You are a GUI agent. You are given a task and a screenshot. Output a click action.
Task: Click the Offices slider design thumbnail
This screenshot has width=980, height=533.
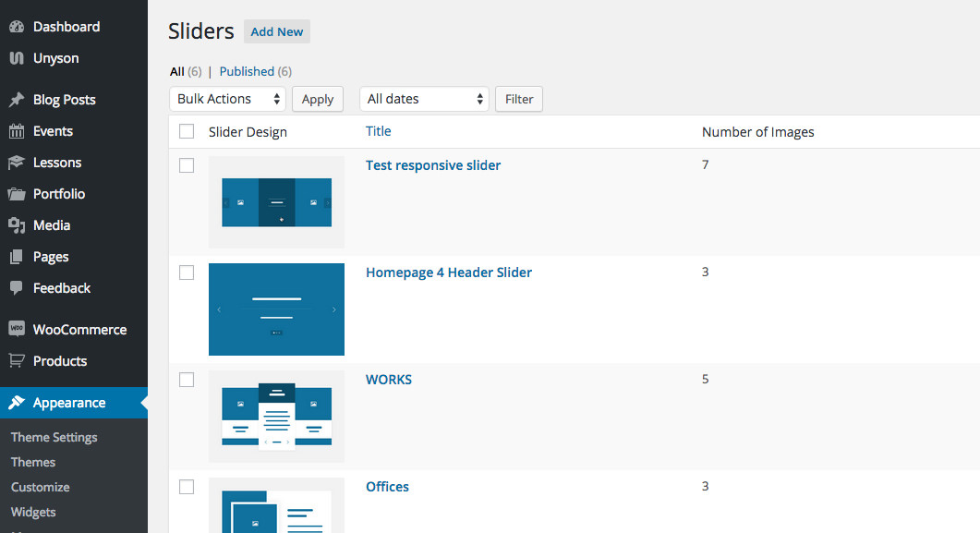tap(276, 505)
